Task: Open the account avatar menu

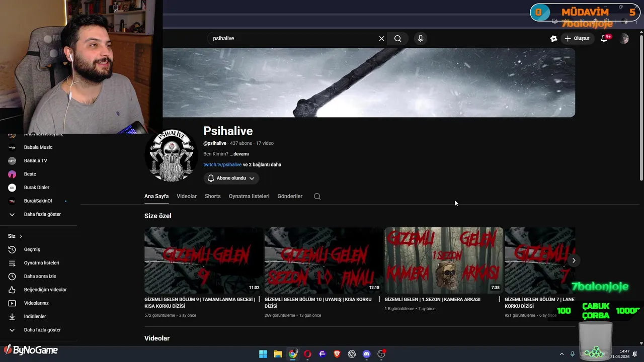Action: pos(624,38)
